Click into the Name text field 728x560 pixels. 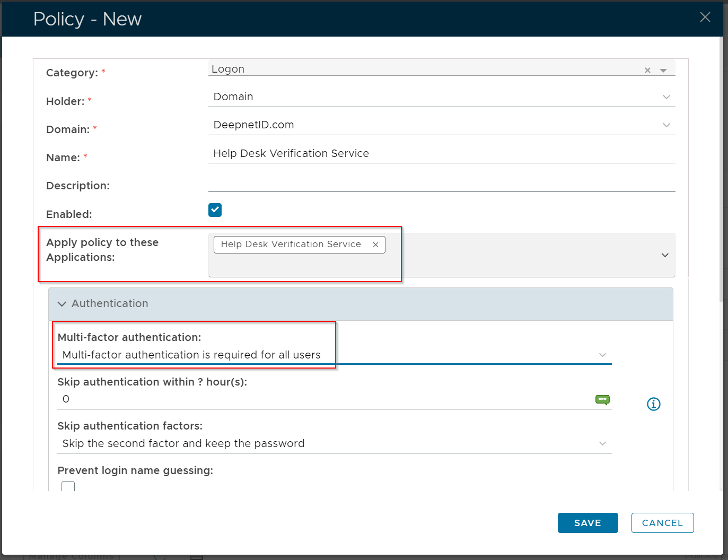click(x=441, y=153)
